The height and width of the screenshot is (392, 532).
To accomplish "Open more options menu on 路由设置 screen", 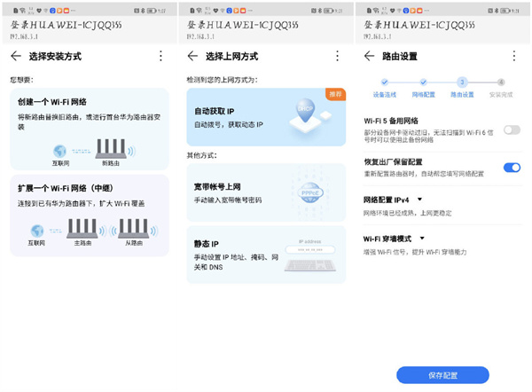I will coord(513,56).
